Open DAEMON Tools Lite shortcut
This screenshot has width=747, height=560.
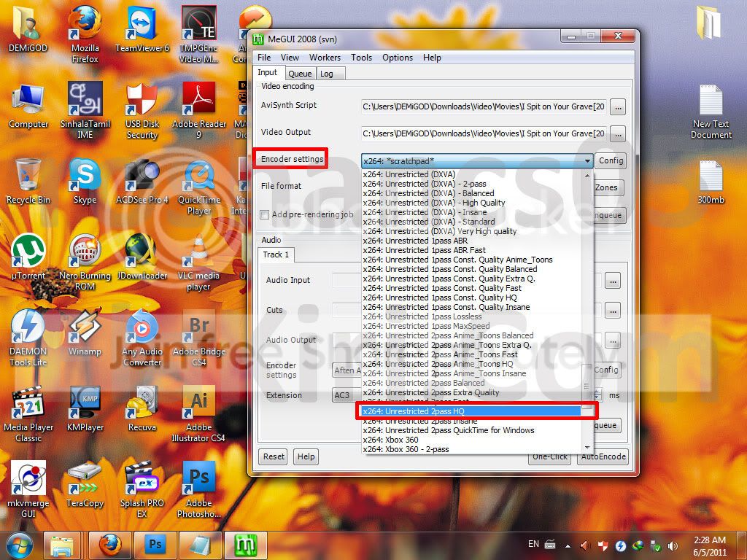28,337
